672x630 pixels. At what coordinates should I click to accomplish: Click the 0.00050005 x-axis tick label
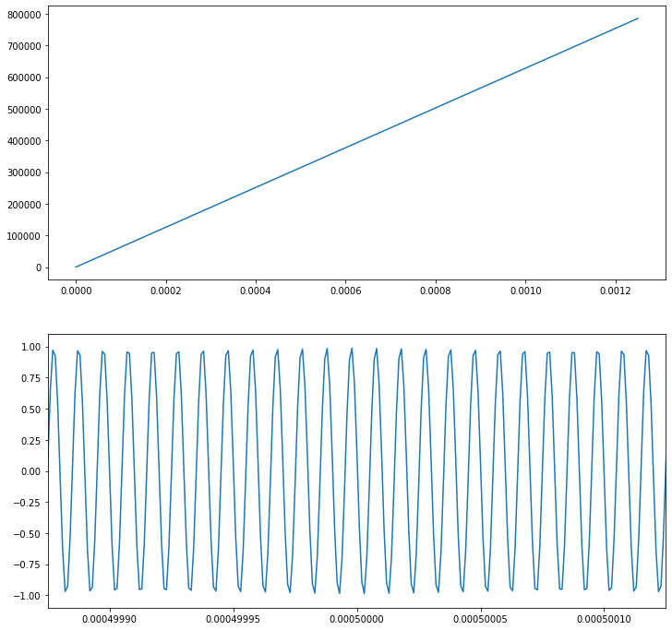pos(481,619)
